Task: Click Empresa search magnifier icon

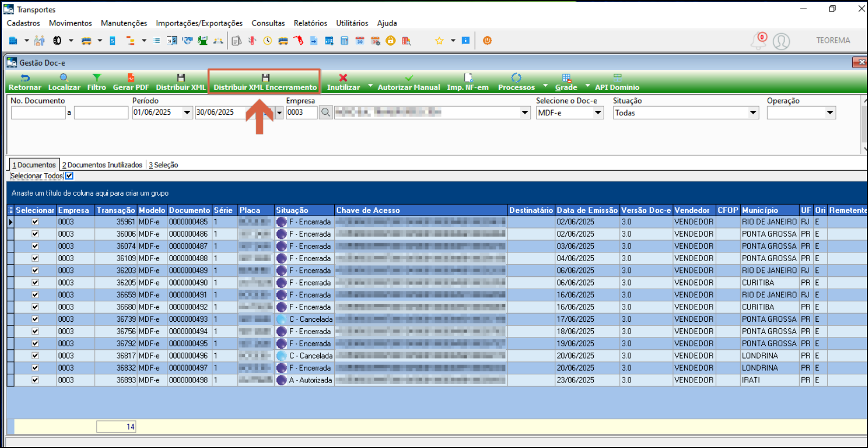Action: click(326, 113)
